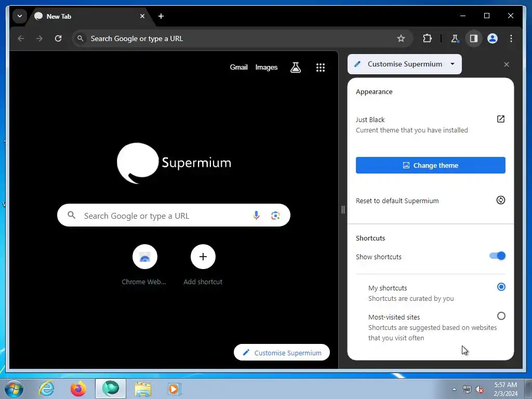Viewport: 532px width, 399px height.
Task: Click the Supermium taskbar button
Action: click(x=111, y=389)
